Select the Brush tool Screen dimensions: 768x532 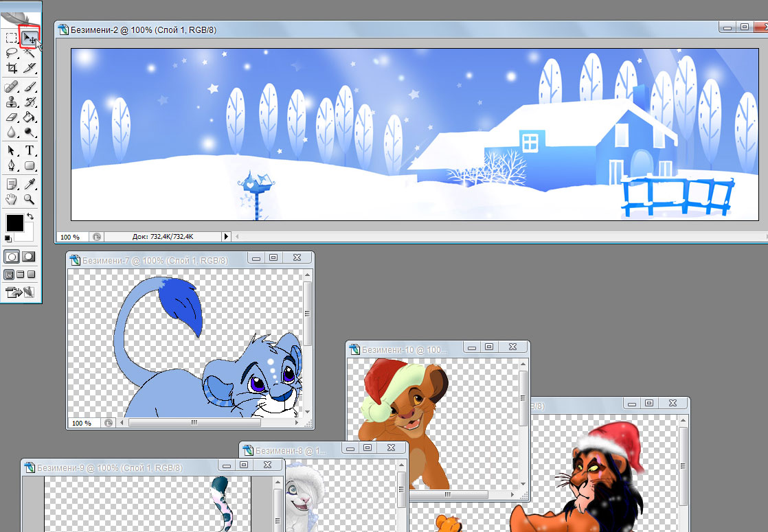30,87
